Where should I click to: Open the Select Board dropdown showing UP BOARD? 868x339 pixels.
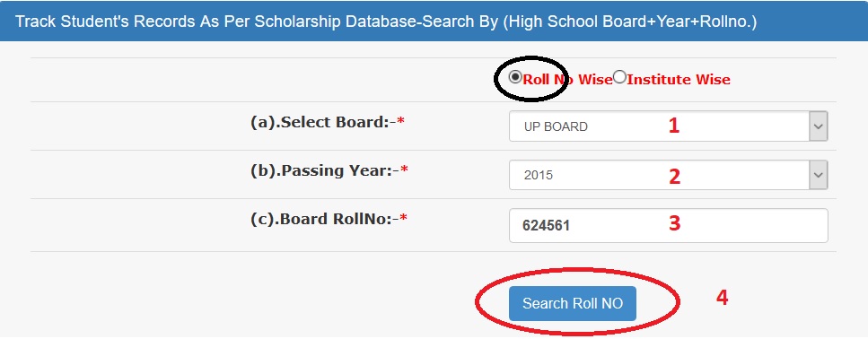point(668,126)
